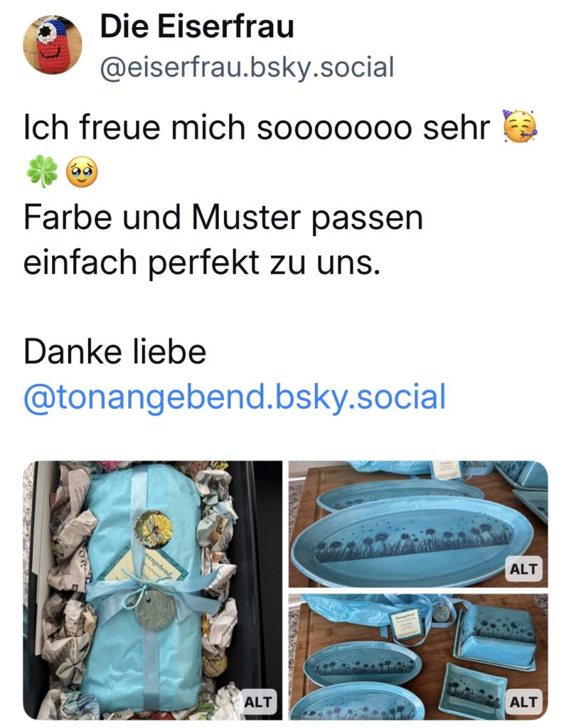Click the yellow round sticker on package

click(153, 529)
